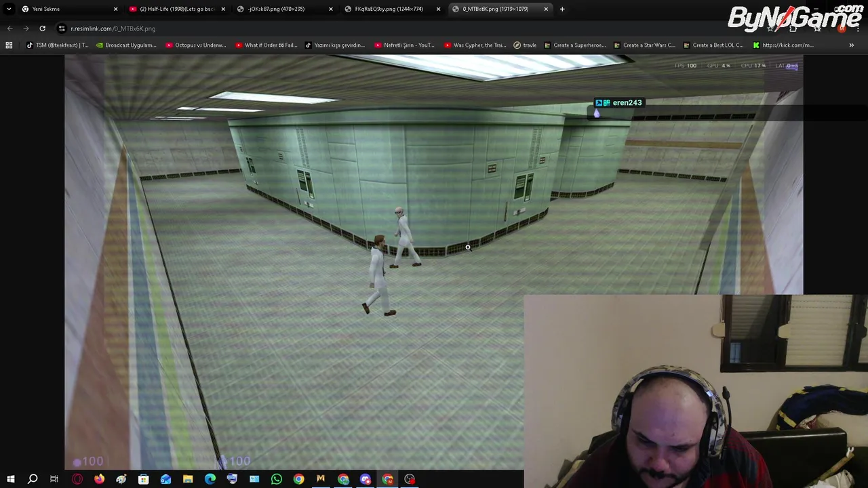
Task: Open Task View in the taskbar
Action: [x=54, y=479]
